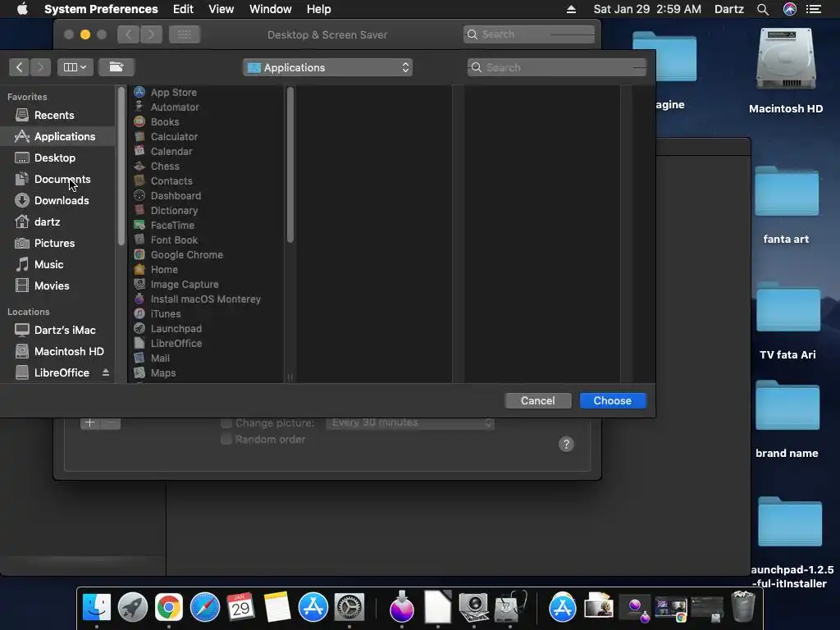Create a new folder in the dialog
840x630 pixels.
(x=116, y=67)
